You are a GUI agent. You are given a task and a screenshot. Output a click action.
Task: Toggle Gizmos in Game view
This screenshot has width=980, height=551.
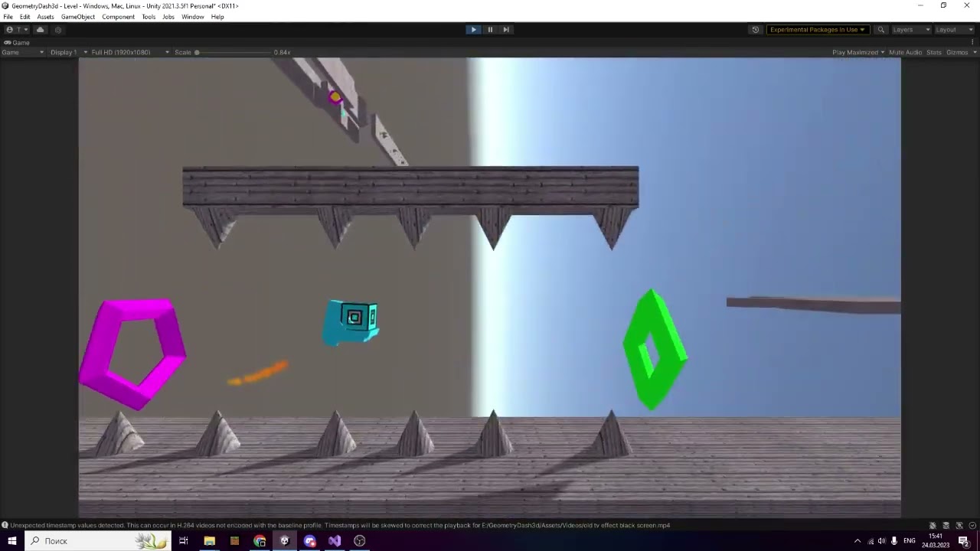[x=957, y=53]
